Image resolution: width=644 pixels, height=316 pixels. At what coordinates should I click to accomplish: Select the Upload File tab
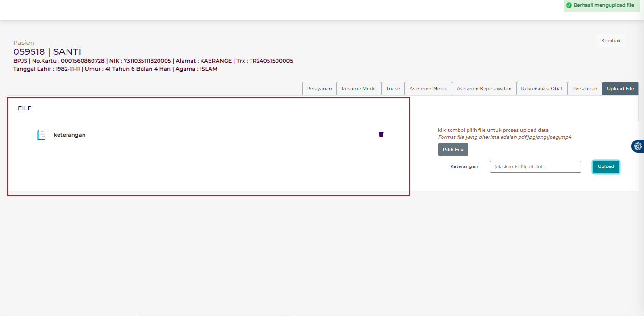click(x=620, y=89)
